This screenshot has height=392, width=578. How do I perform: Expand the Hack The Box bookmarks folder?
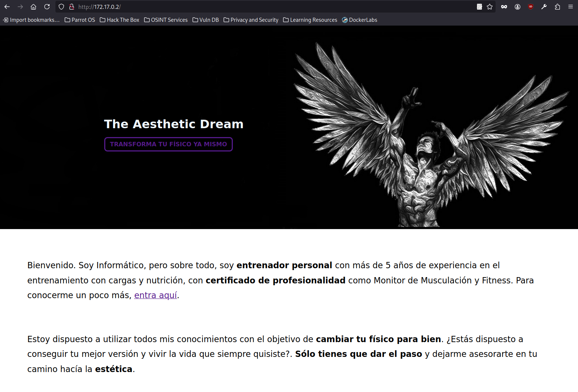tap(119, 20)
